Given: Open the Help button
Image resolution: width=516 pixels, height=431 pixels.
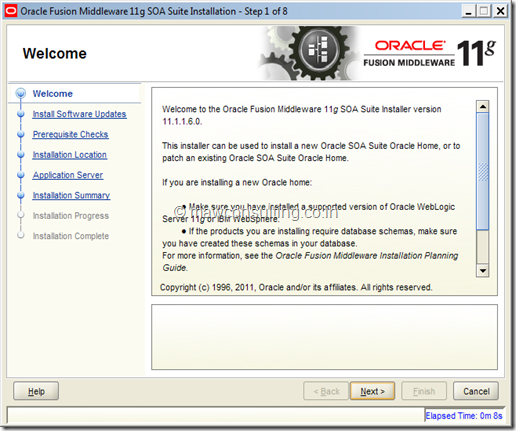Looking at the screenshot, I should coord(36,391).
